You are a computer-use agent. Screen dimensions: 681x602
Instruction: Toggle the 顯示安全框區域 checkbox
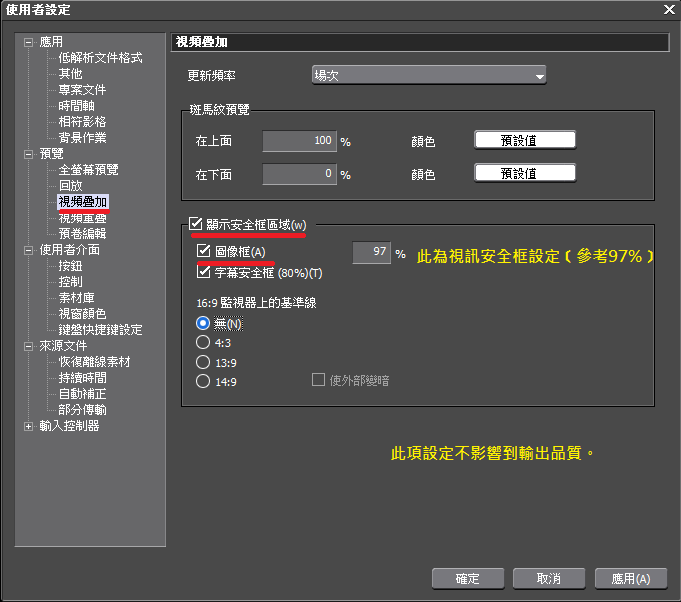coord(196,224)
